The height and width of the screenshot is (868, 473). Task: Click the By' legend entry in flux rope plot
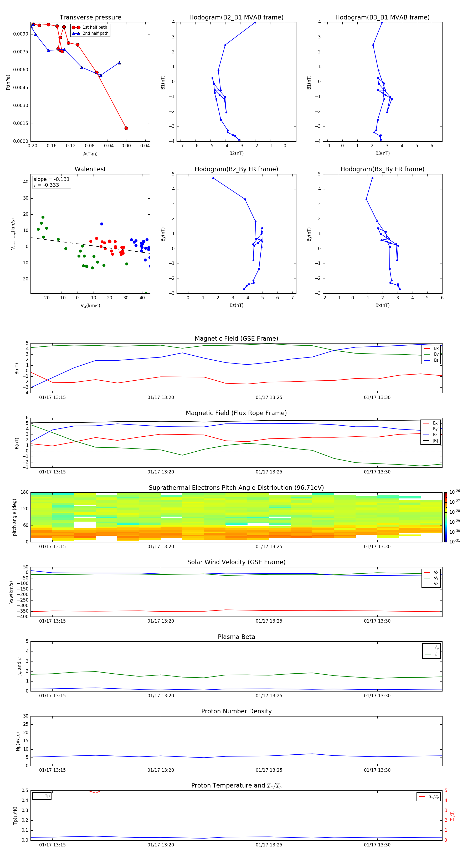coord(431,429)
